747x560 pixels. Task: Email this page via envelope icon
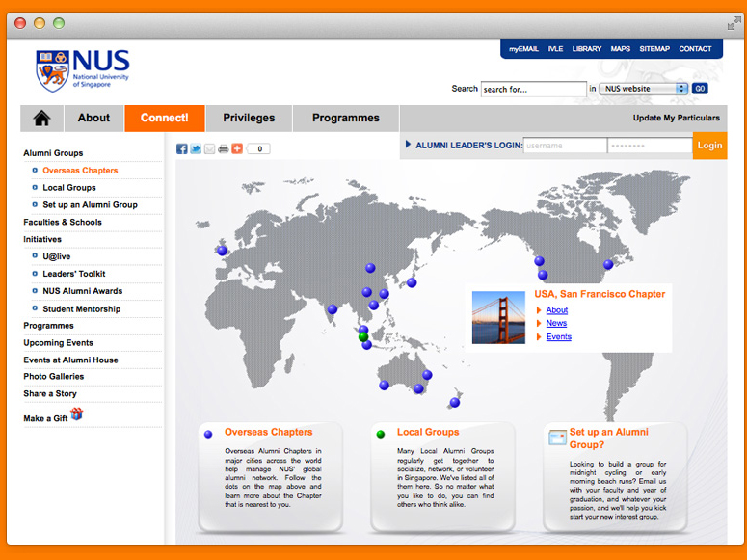209,148
